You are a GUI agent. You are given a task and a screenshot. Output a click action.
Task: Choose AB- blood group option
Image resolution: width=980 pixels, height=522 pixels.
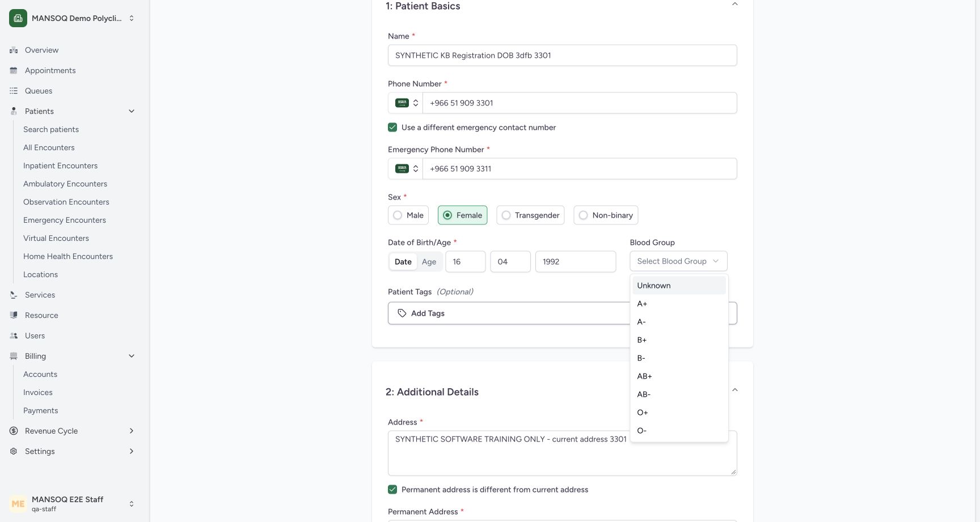tap(679, 394)
